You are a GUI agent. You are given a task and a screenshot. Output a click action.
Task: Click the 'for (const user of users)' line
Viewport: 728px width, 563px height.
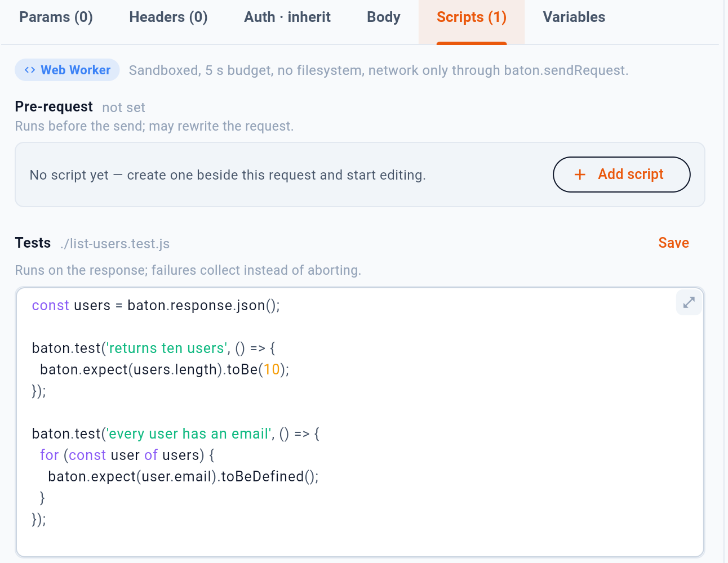coord(127,455)
